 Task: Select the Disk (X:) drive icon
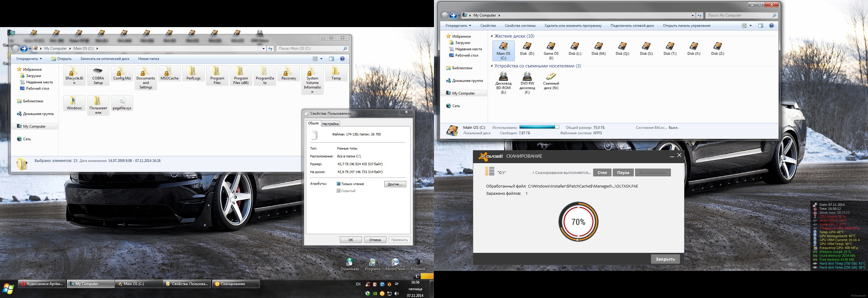pyautogui.click(x=694, y=49)
